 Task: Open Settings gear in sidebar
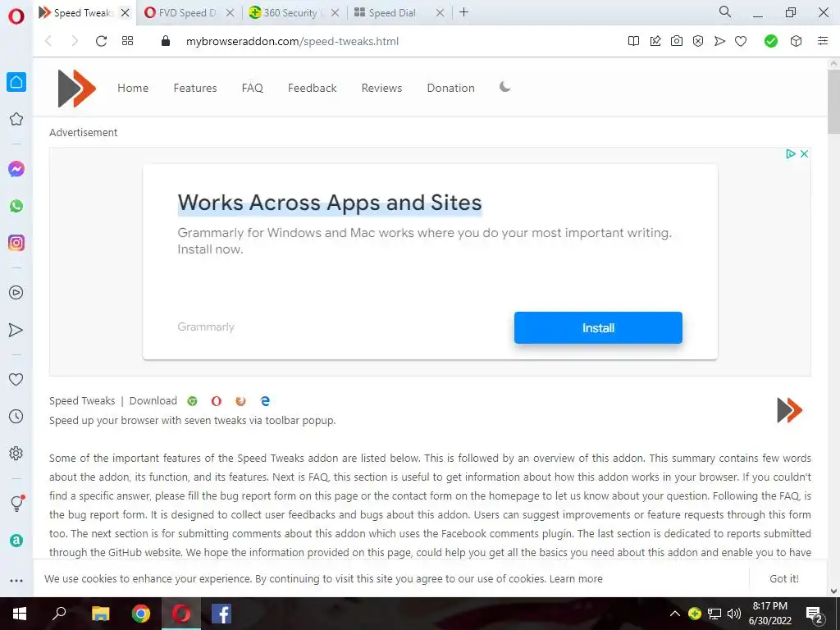(x=16, y=453)
